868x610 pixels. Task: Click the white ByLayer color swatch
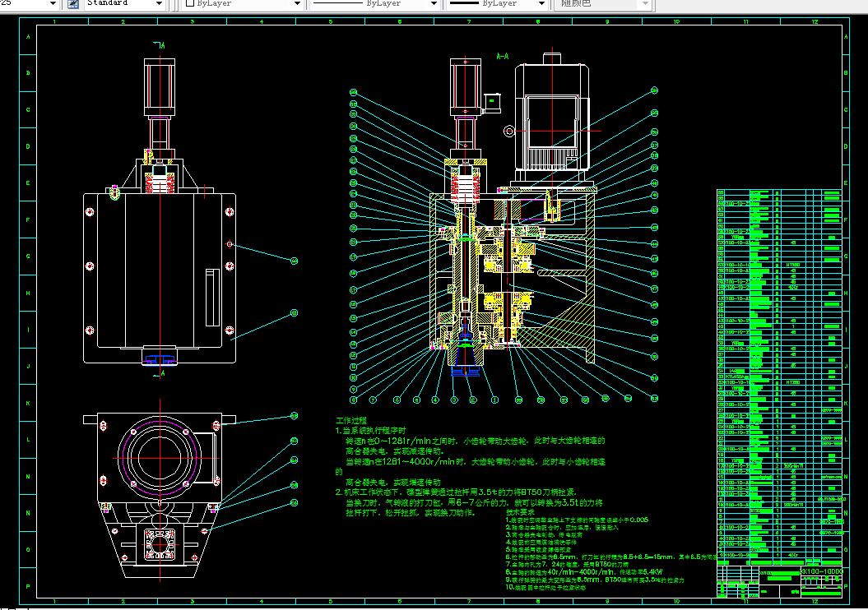pyautogui.click(x=190, y=3)
